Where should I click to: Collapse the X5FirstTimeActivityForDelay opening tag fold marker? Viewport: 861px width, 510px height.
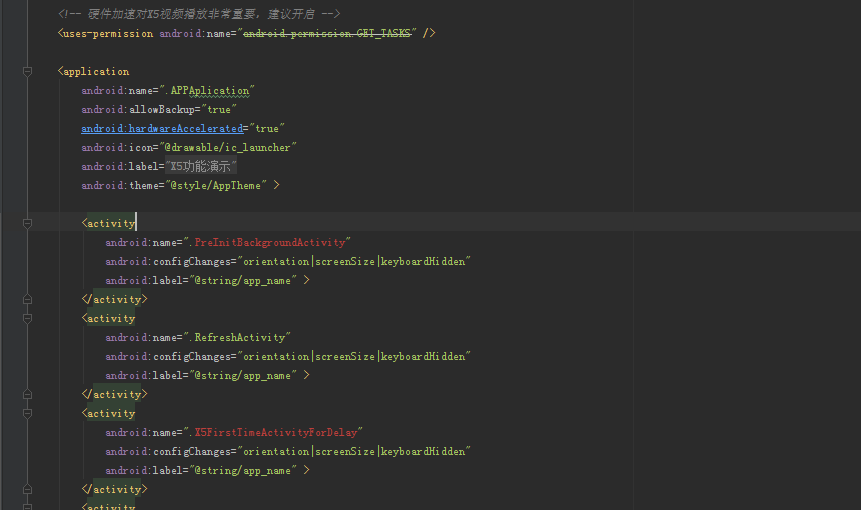tap(27, 413)
